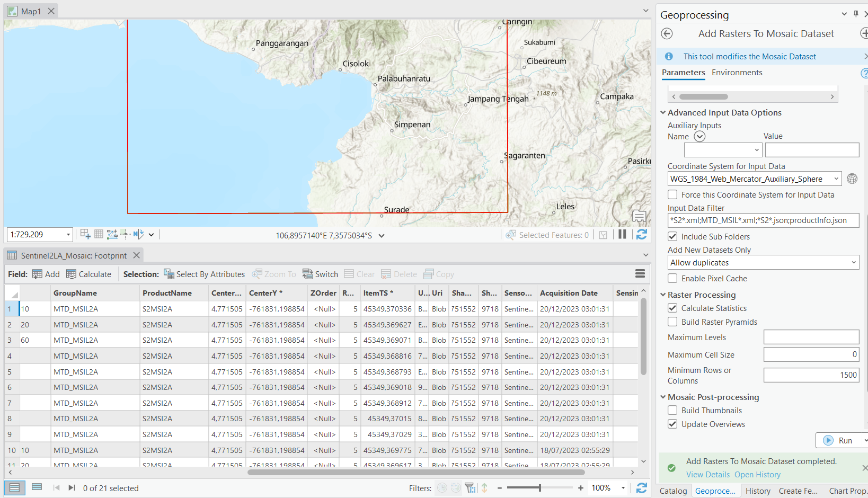Switch to the Environments tab

click(x=737, y=73)
